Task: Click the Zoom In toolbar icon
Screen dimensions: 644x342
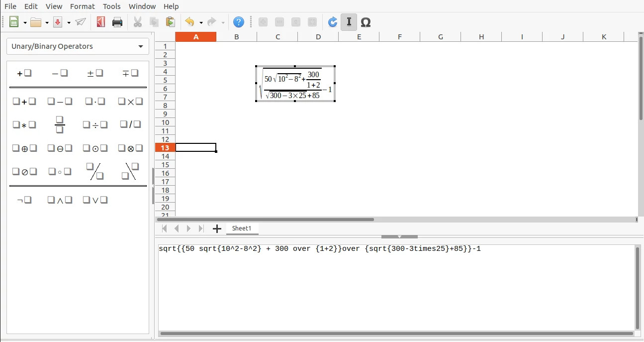Action: coord(263,22)
